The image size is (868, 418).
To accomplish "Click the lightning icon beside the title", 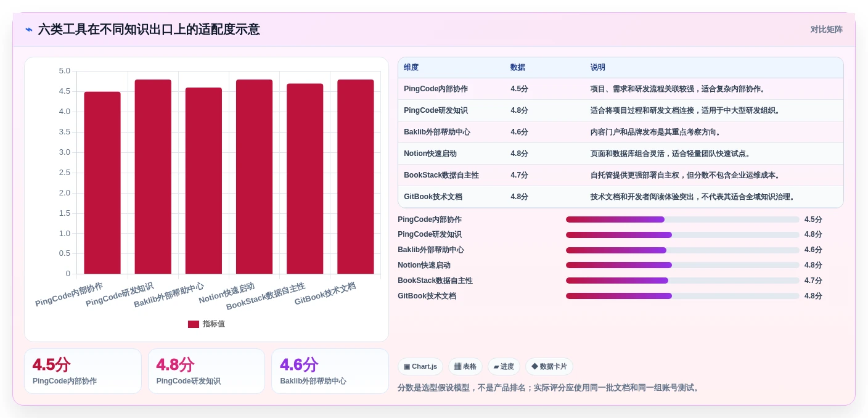I will pyautogui.click(x=29, y=30).
